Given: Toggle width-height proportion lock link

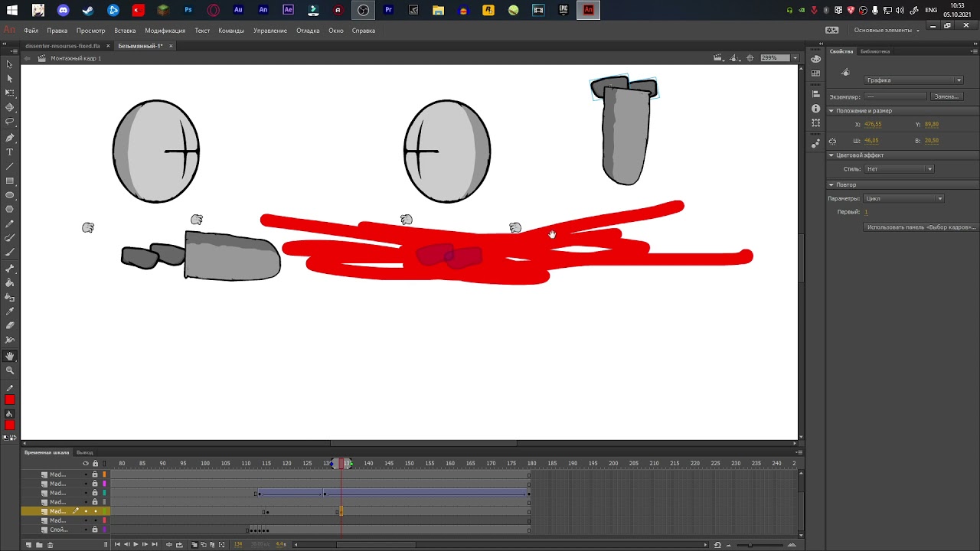Looking at the screenshot, I should 833,141.
